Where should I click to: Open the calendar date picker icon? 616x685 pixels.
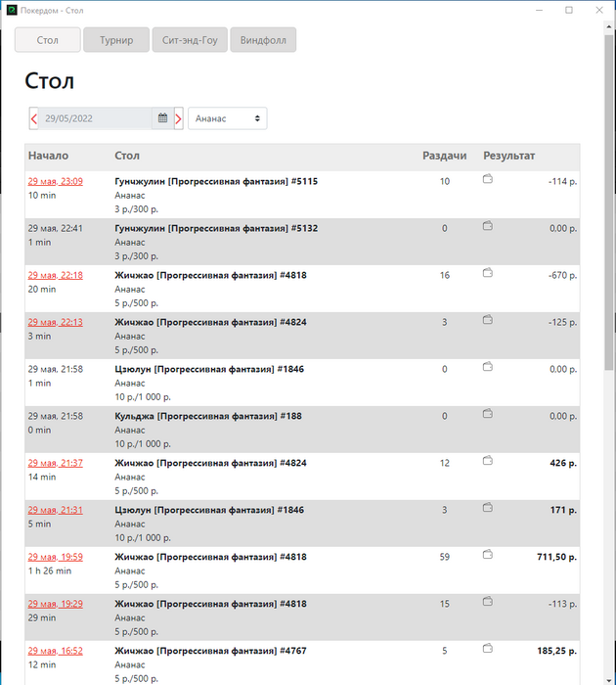coord(163,118)
